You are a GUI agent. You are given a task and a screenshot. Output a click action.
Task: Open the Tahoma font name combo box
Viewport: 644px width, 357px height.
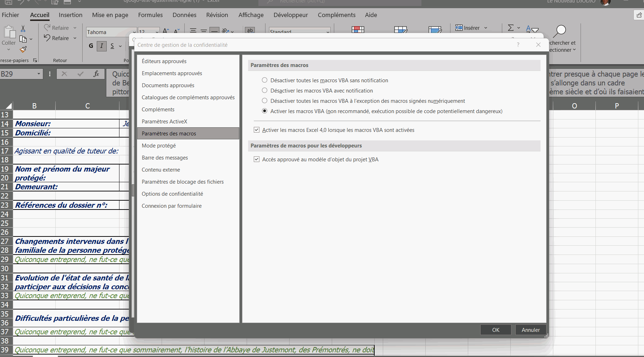(111, 32)
